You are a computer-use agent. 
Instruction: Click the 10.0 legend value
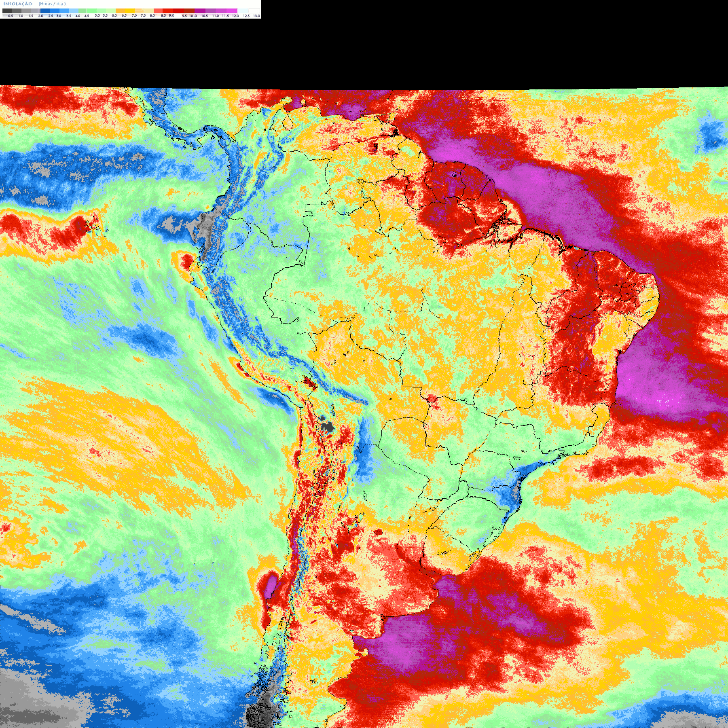[193, 16]
